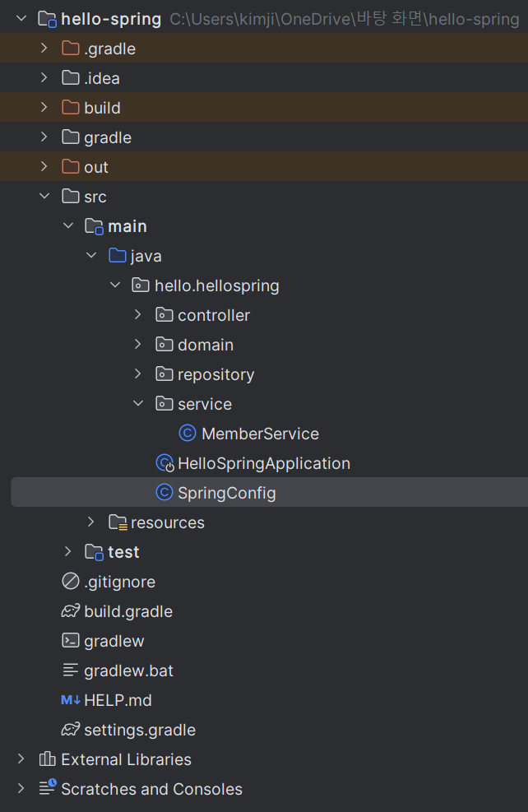The height and width of the screenshot is (812, 528).
Task: Expand the test folder
Action: tap(68, 552)
